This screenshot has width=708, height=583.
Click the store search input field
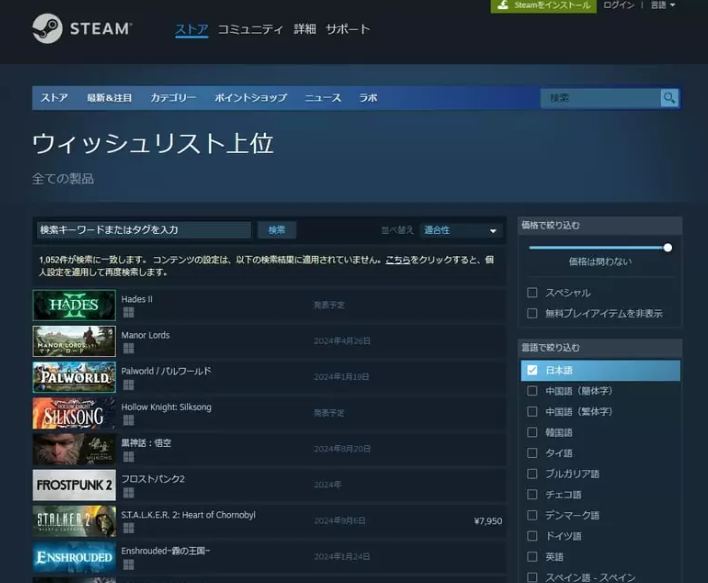click(x=601, y=98)
